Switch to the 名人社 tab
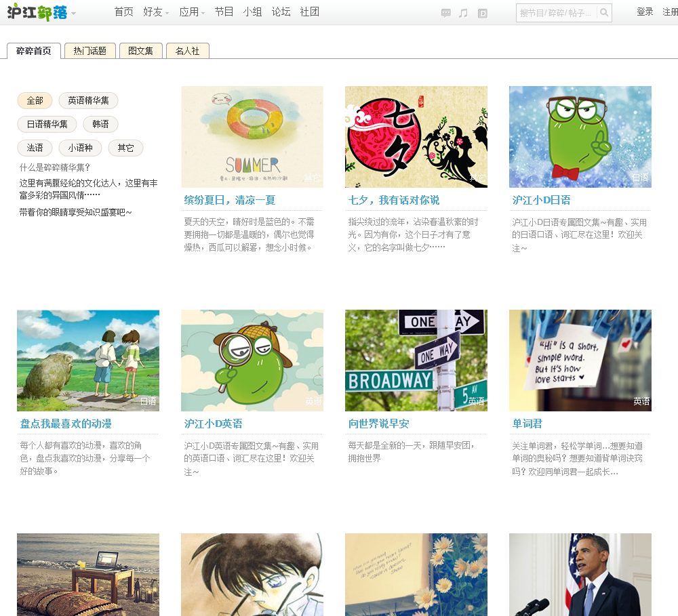Image resolution: width=678 pixels, height=616 pixels. tap(188, 51)
